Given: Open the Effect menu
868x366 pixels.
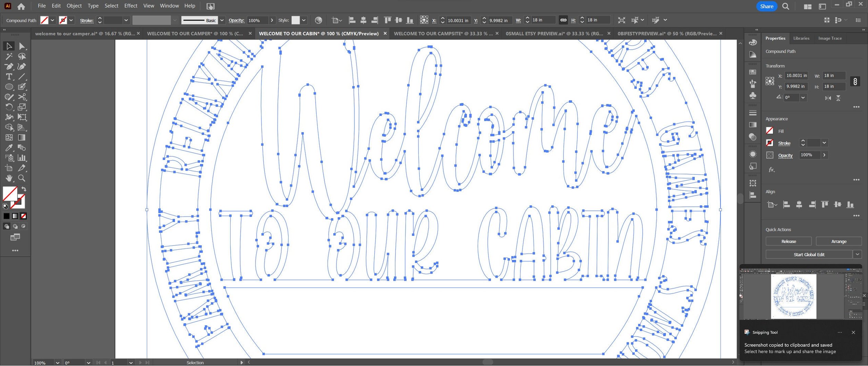Looking at the screenshot, I should [x=131, y=6].
